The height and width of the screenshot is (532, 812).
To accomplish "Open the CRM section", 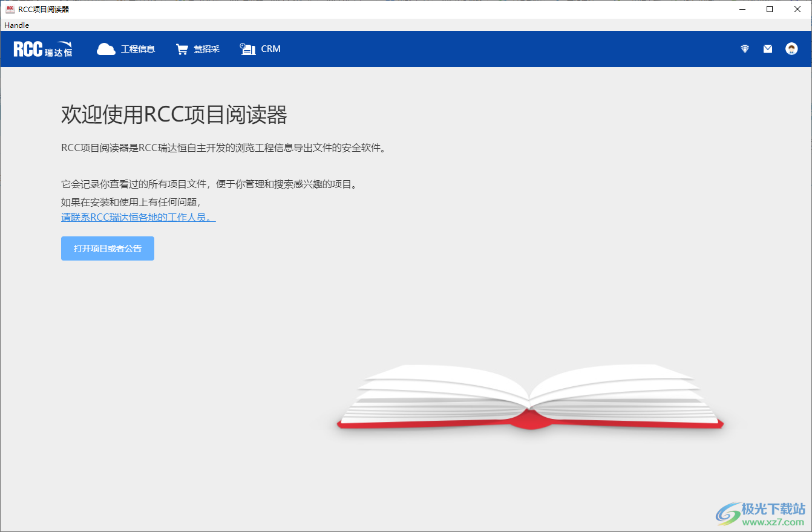I will (x=270, y=48).
